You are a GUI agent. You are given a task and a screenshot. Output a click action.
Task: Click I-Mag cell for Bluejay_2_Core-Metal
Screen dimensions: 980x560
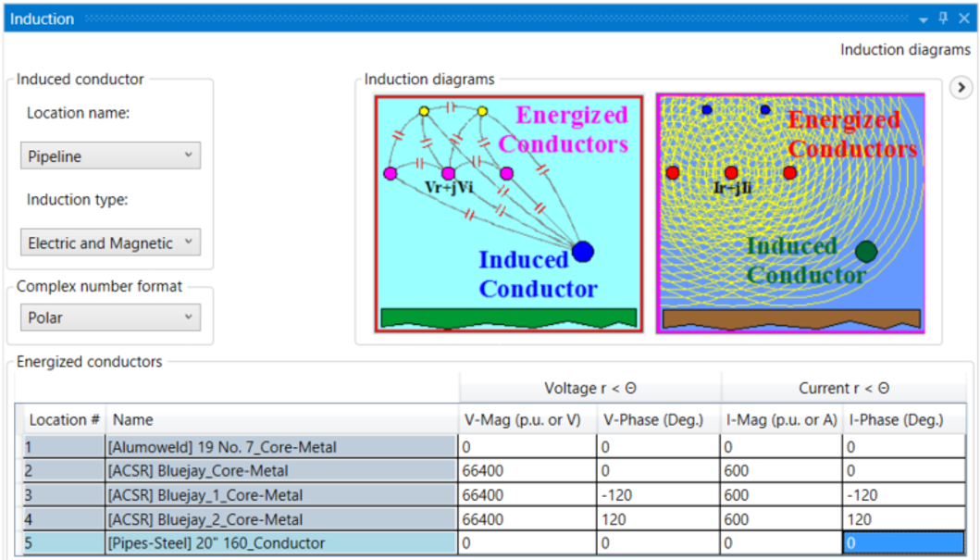pyautogui.click(x=780, y=519)
